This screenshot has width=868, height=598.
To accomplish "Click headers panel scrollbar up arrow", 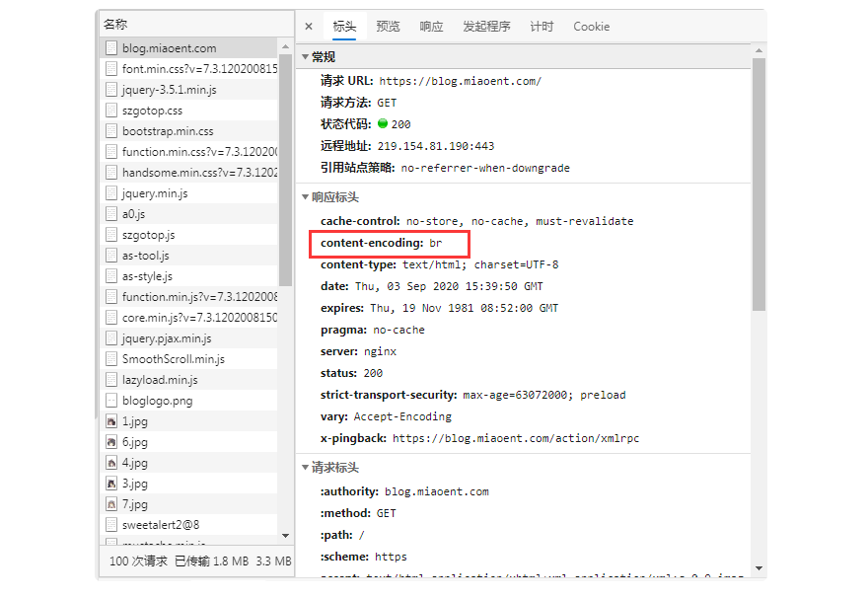I will [x=759, y=50].
